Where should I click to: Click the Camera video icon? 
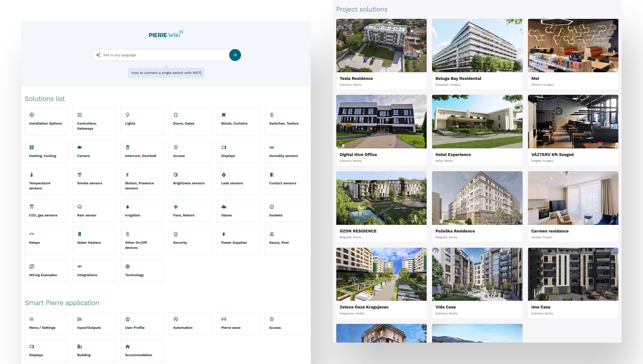tap(79, 148)
